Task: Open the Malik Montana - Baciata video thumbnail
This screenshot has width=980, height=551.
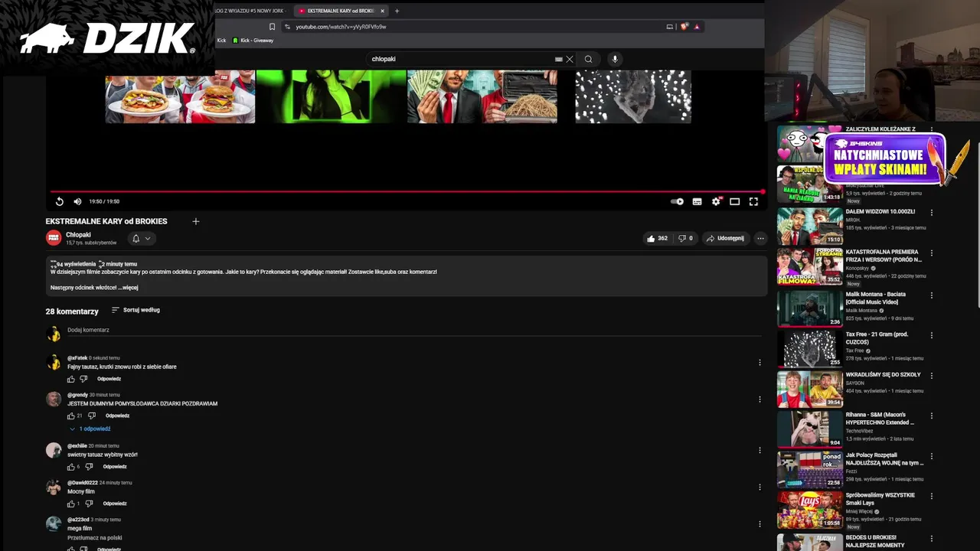Action: point(810,308)
